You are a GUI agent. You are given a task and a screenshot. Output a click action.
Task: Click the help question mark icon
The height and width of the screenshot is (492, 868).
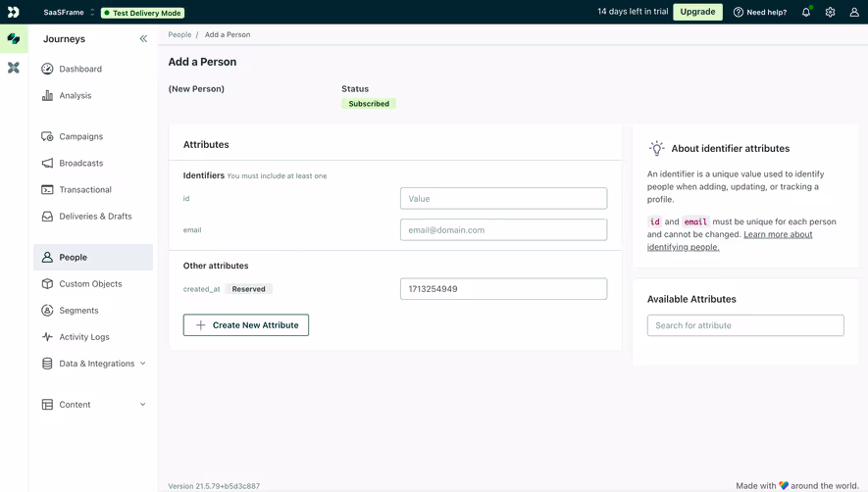coord(738,12)
